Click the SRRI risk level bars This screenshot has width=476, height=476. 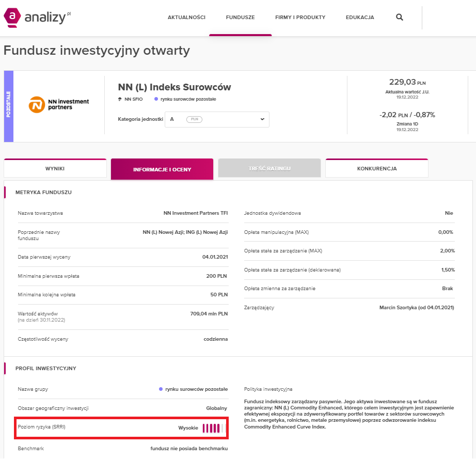[213, 428]
